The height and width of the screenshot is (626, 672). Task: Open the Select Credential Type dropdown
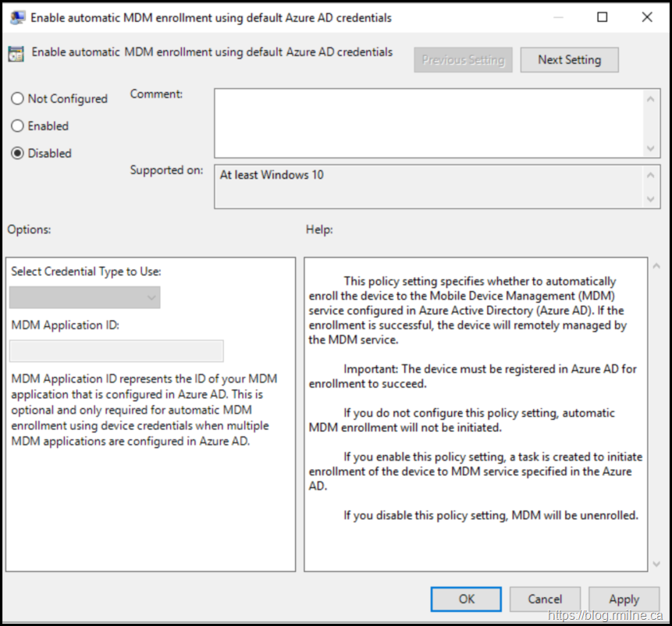point(84,297)
